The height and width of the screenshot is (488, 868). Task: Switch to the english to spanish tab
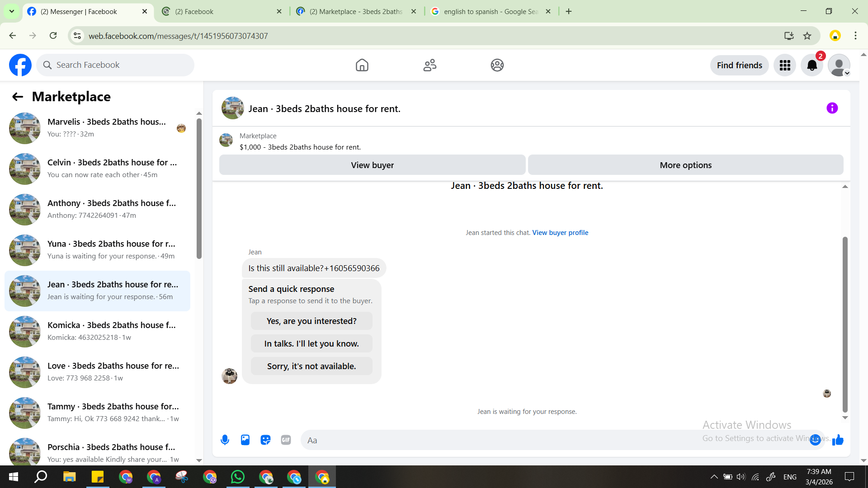tap(491, 11)
